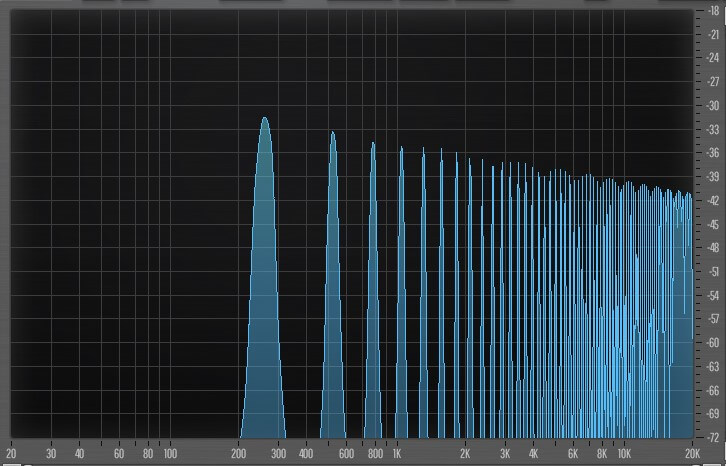Image resolution: width=726 pixels, height=466 pixels.
Task: Select the -18 dB level label
Action: 712,10
